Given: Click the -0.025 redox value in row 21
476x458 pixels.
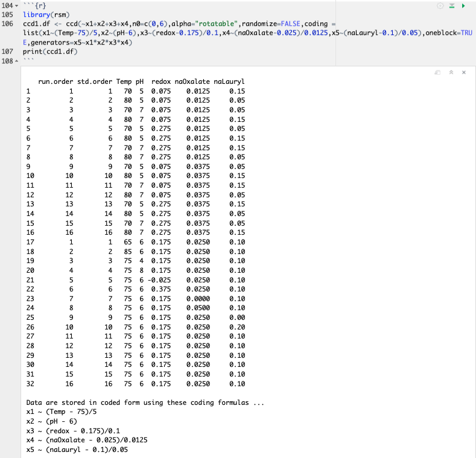Looking at the screenshot, I should (160, 280).
